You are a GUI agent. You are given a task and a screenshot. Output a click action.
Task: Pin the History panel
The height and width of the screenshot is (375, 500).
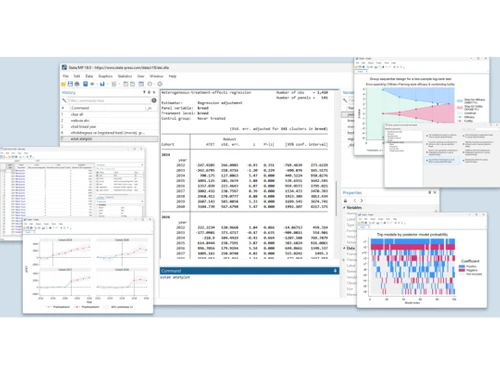pyautogui.click(x=149, y=92)
